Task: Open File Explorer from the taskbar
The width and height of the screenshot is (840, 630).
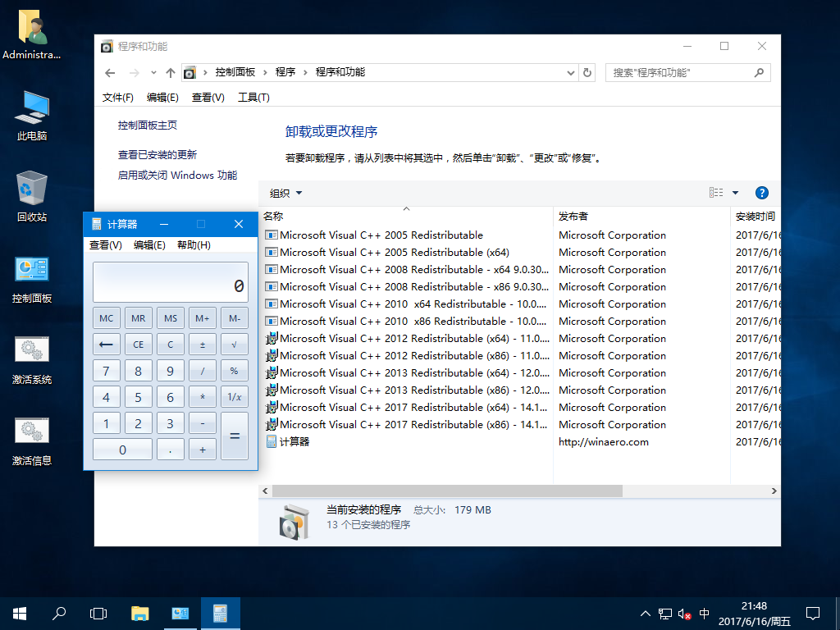Action: (x=139, y=614)
